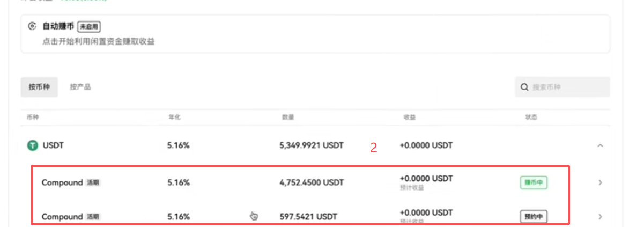
Task: Click the 预约中 status badge
Action: [x=534, y=217]
